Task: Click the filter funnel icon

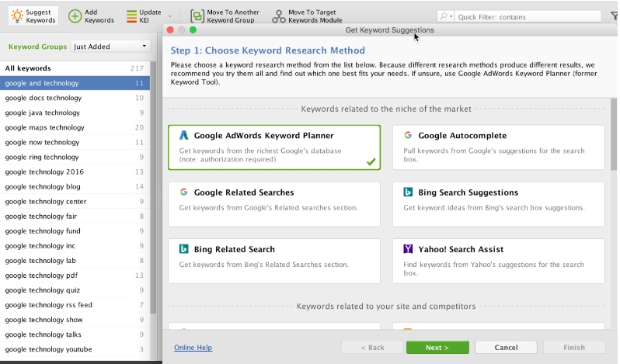Action: (x=614, y=16)
